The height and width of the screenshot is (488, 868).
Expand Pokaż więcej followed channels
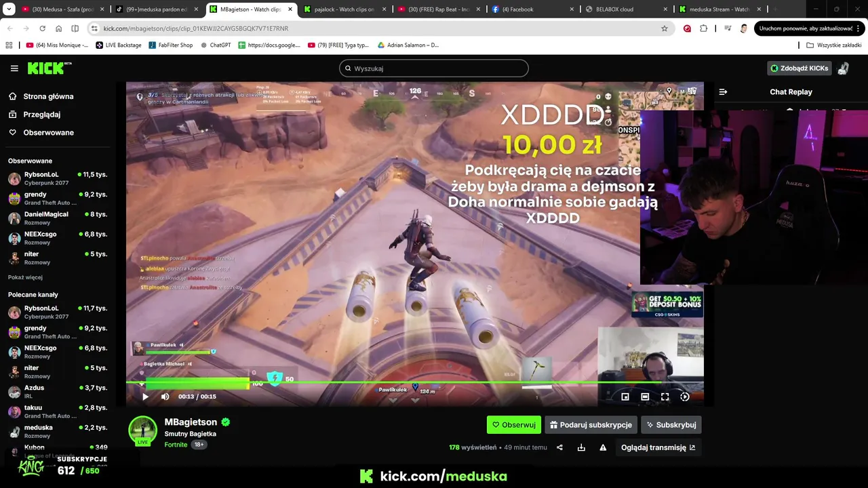click(x=25, y=277)
